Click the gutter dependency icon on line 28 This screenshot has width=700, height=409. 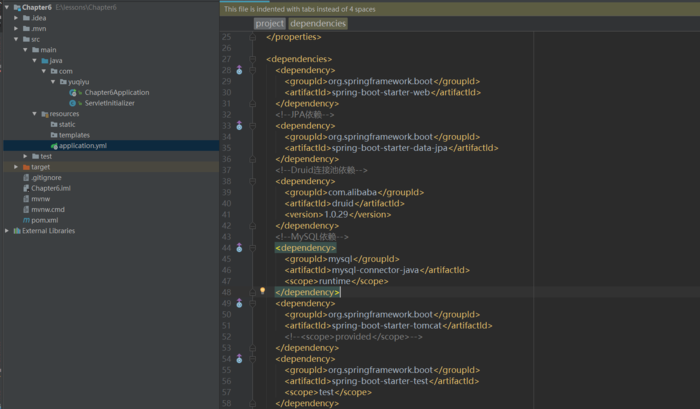[x=239, y=71]
